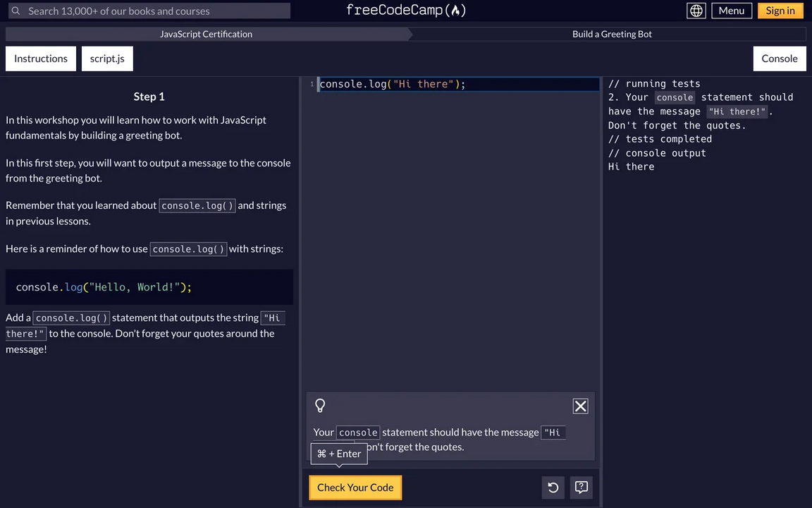
Task: Toggle the Console panel tab
Action: (x=780, y=59)
